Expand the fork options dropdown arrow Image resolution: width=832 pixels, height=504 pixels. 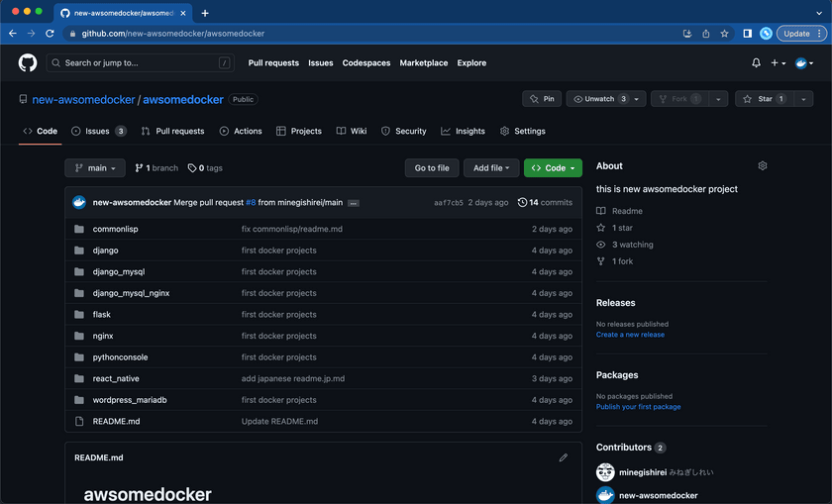point(718,99)
